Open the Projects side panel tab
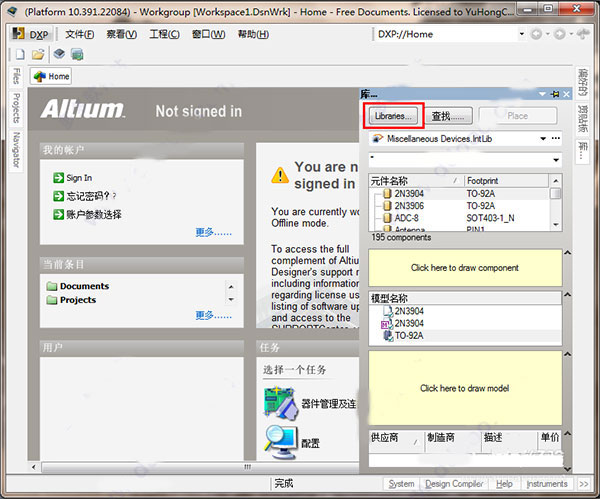Viewport: 600px width, 499px height. 16,108
